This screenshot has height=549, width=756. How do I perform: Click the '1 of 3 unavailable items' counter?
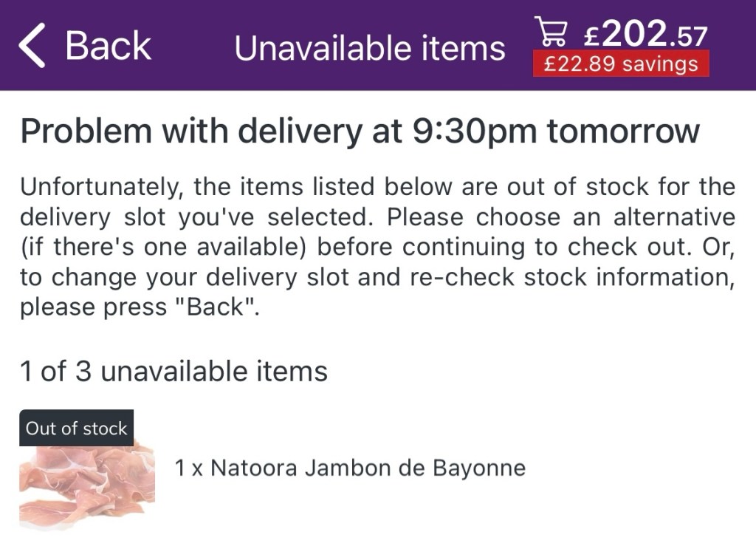tap(173, 371)
